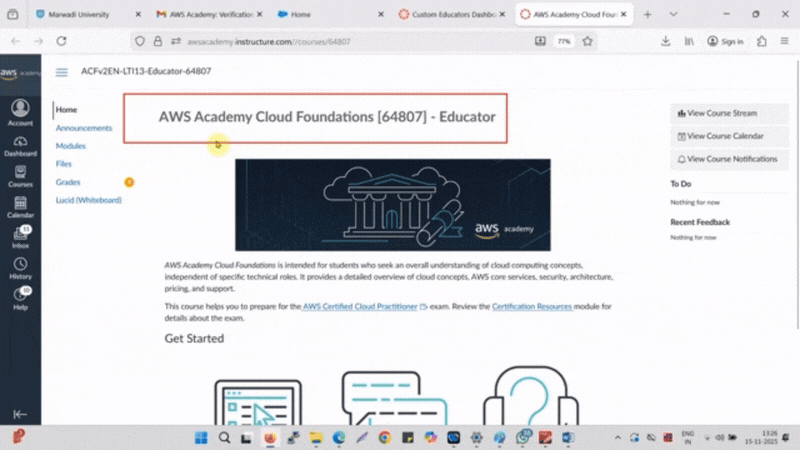800x450 pixels.
Task: Click the install-app icon in the address bar
Action: pyautogui.click(x=540, y=41)
